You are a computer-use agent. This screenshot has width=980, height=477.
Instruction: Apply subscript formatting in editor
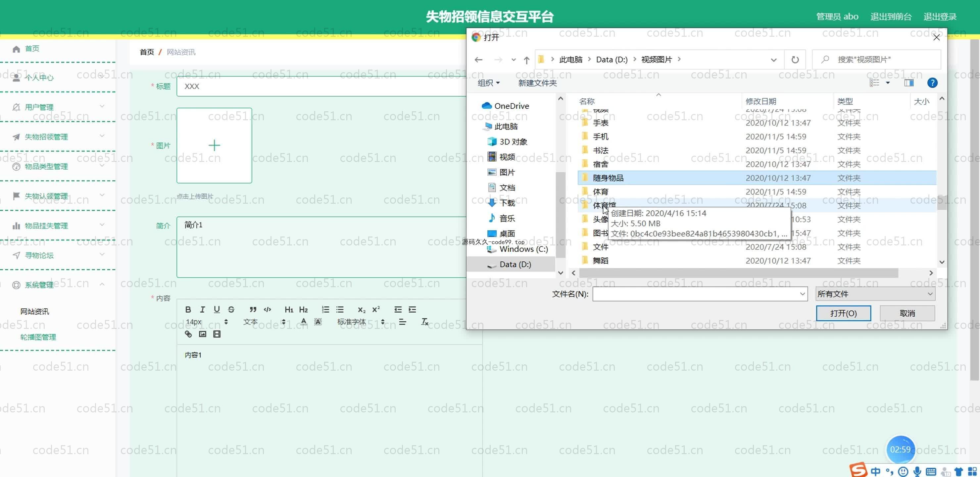[x=362, y=309]
